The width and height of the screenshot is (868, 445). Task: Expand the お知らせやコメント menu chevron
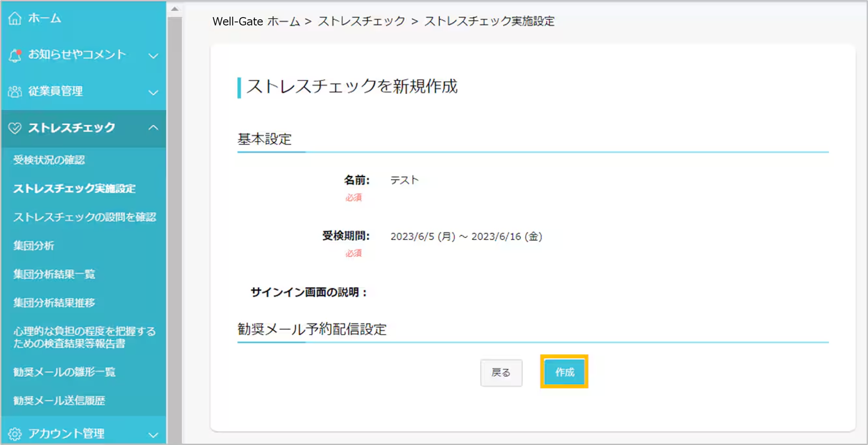point(153,56)
